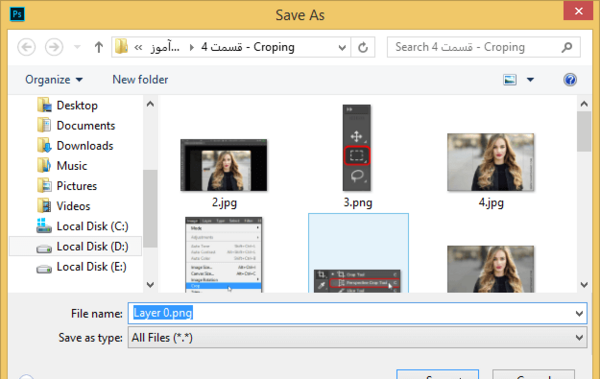Image resolution: width=600 pixels, height=379 pixels.
Task: Open Pictures folder in sidebar
Action: tap(77, 186)
